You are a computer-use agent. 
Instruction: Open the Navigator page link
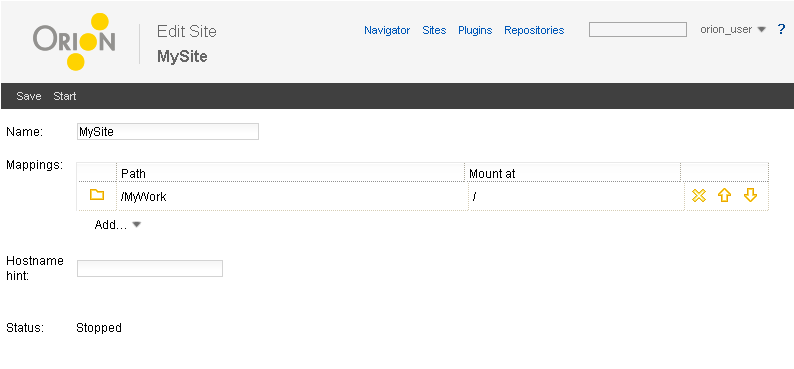point(387,30)
